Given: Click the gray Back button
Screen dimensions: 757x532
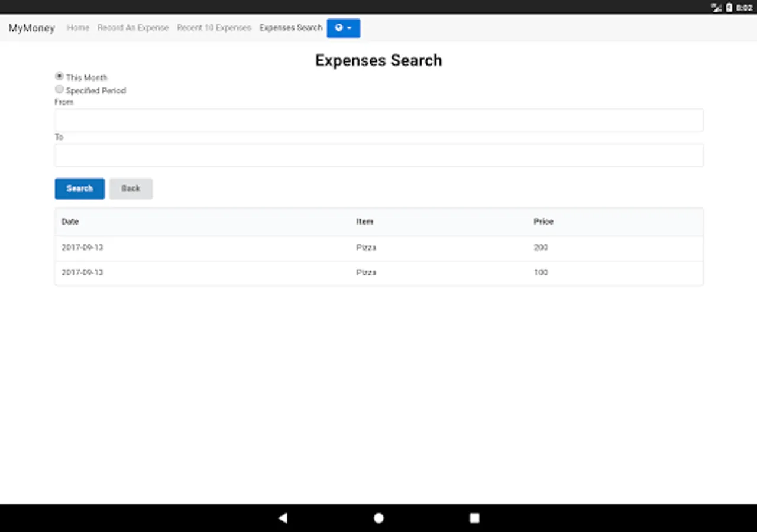Looking at the screenshot, I should coord(131,189).
